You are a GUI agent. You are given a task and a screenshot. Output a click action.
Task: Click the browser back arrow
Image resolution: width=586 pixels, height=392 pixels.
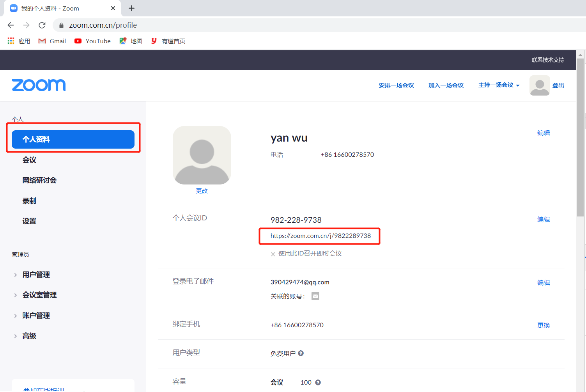[x=11, y=25]
